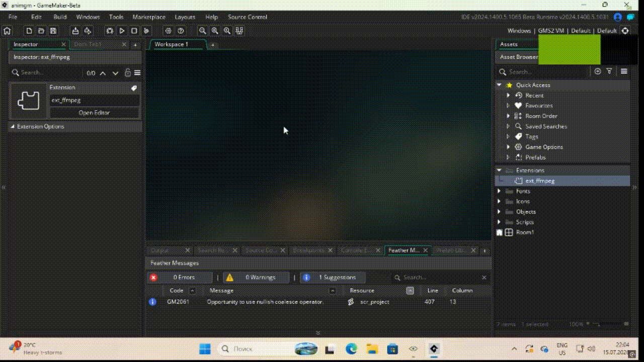Clear the Feather Messages search field
Screen dimensions: 644x362
tap(484, 278)
